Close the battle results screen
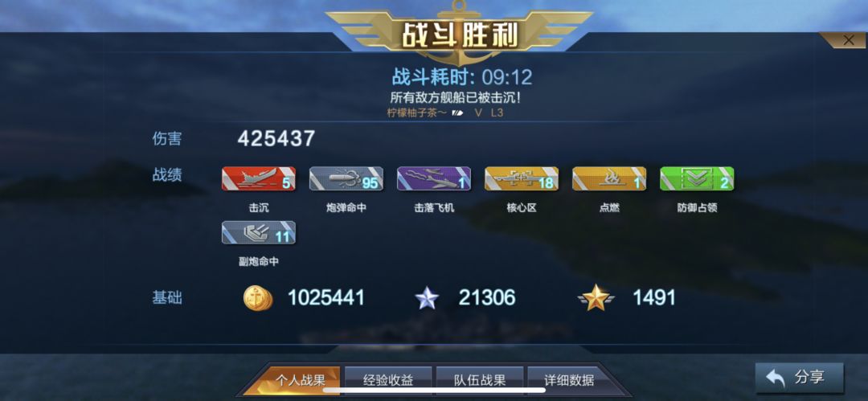 pos(848,40)
